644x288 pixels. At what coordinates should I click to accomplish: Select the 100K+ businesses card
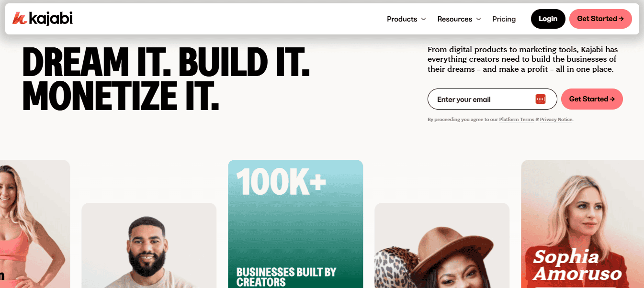(x=295, y=224)
